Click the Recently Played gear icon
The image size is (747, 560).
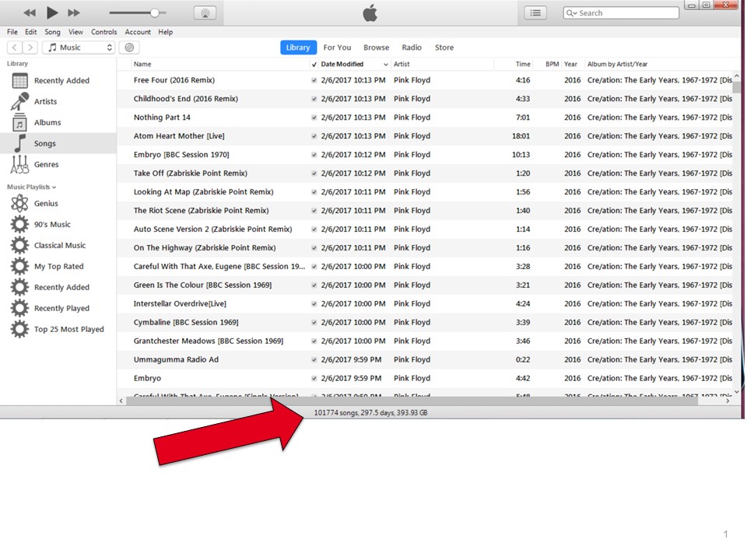[19, 308]
